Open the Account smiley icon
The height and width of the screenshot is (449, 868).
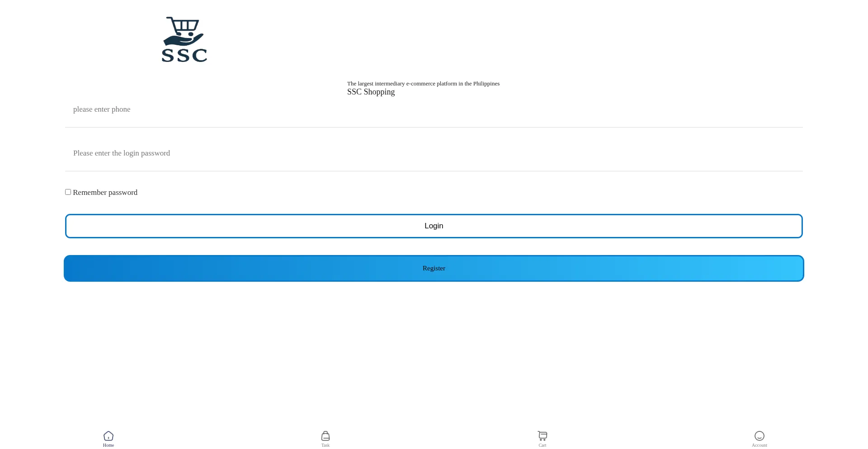coord(759,436)
